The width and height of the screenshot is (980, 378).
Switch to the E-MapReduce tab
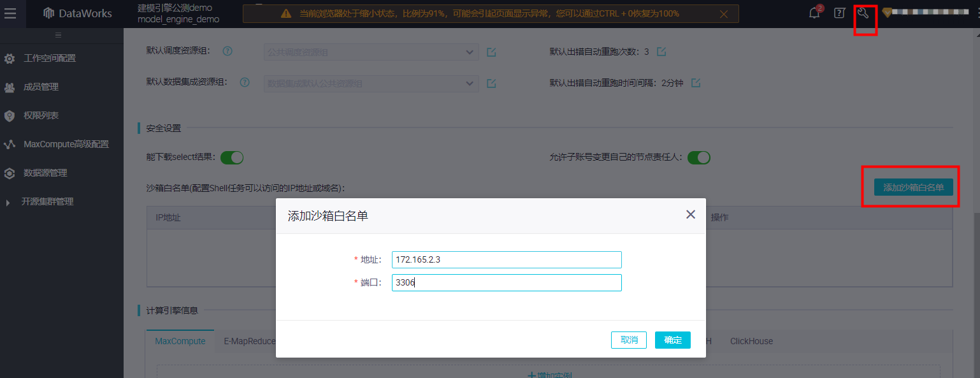click(250, 342)
